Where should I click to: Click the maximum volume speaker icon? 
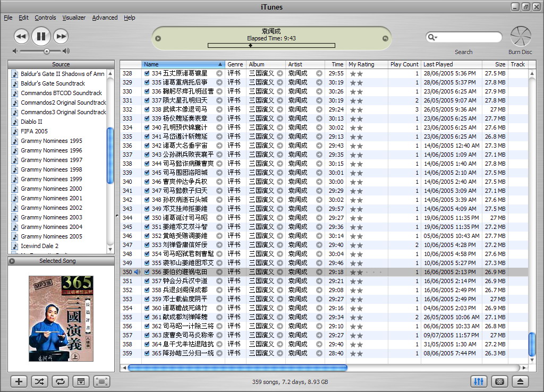(66, 51)
